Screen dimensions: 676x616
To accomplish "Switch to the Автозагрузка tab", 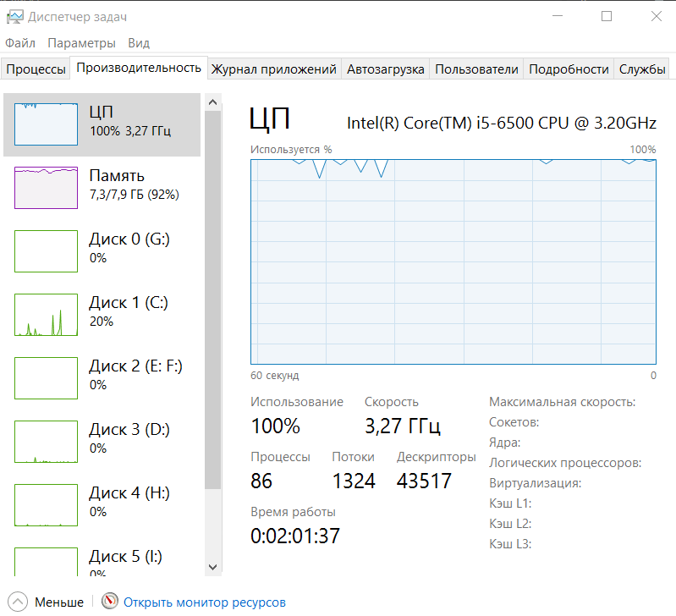I will (x=385, y=69).
